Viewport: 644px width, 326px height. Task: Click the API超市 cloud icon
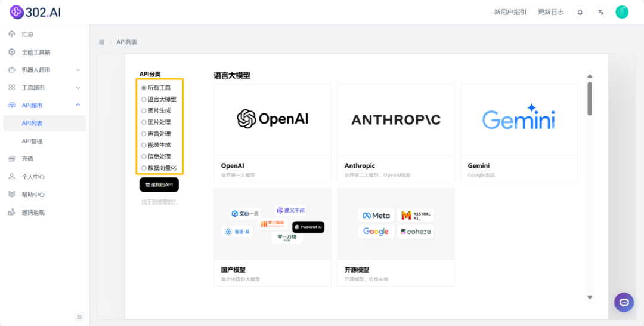pyautogui.click(x=12, y=105)
